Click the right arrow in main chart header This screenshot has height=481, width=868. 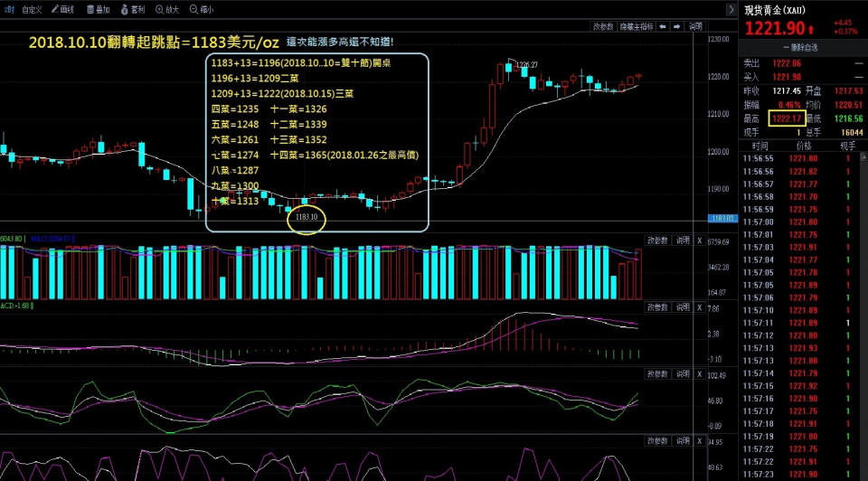point(677,27)
